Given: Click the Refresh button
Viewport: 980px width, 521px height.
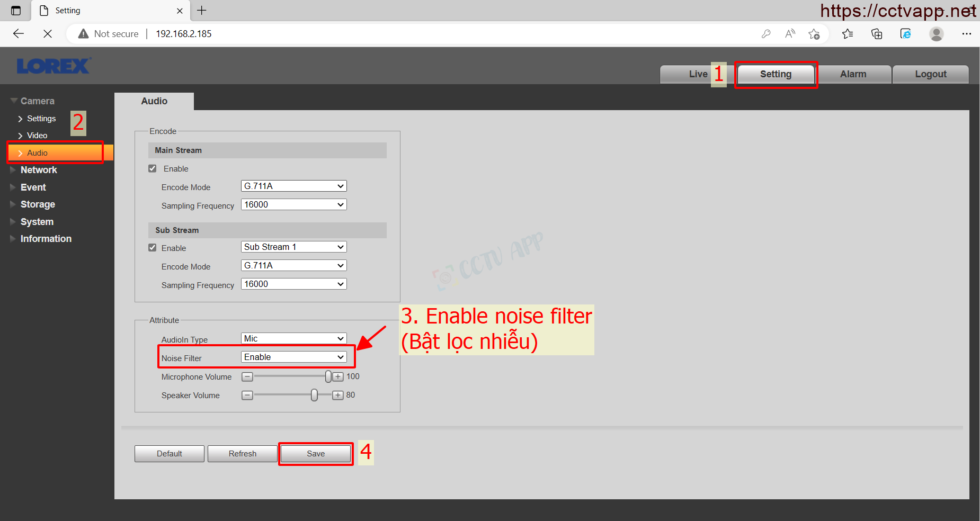Looking at the screenshot, I should pyautogui.click(x=243, y=454).
